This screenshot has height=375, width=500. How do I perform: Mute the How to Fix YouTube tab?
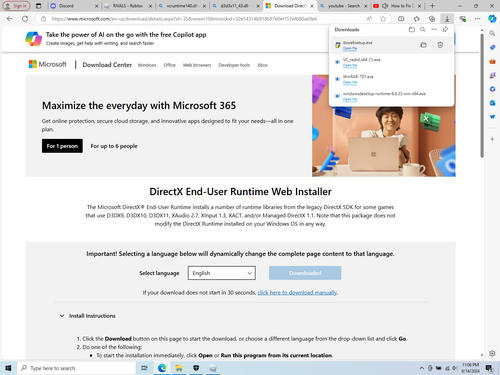click(385, 6)
